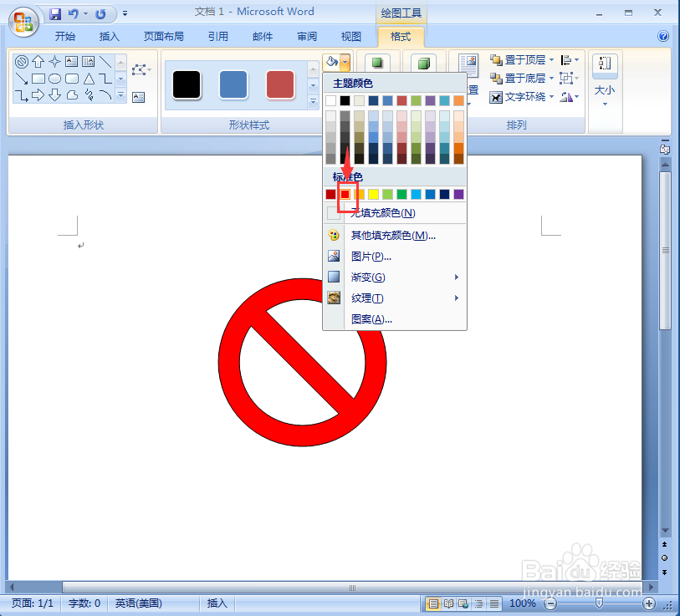This screenshot has height=616, width=680.
Task: Choose the oval shape
Action: click(x=54, y=79)
